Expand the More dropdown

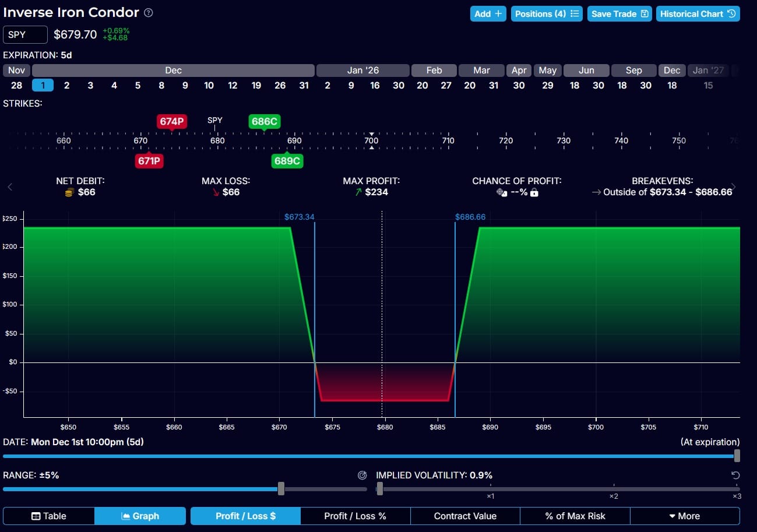click(x=684, y=516)
